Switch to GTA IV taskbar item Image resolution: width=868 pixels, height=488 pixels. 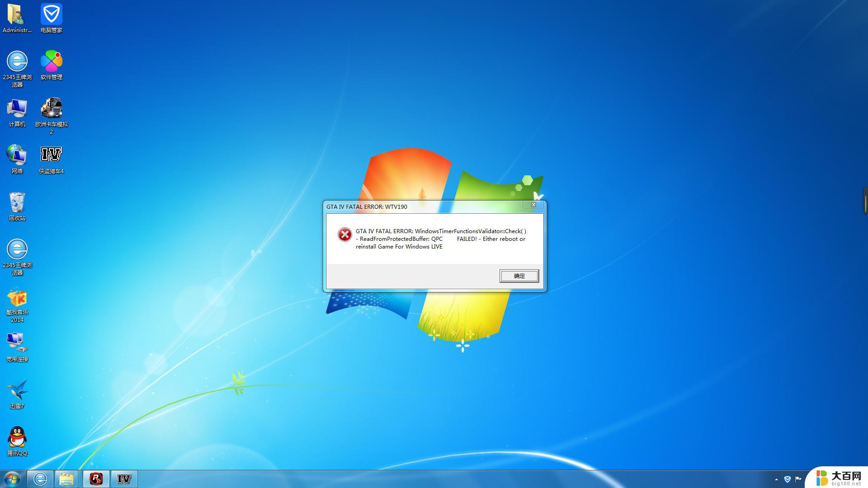pos(124,479)
